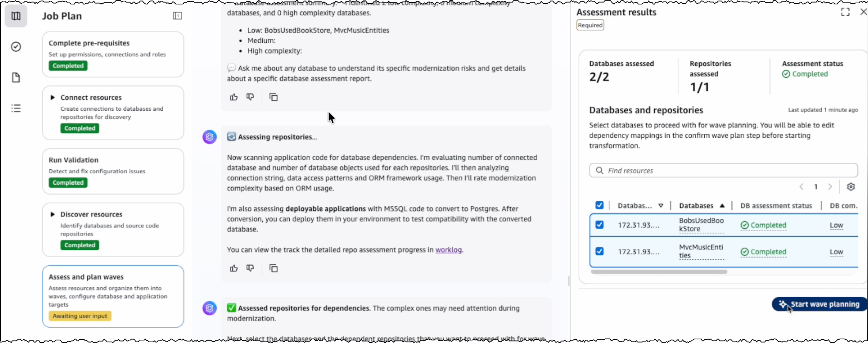The image size is (868, 343).
Task: Open the worklog link
Action: (x=449, y=250)
